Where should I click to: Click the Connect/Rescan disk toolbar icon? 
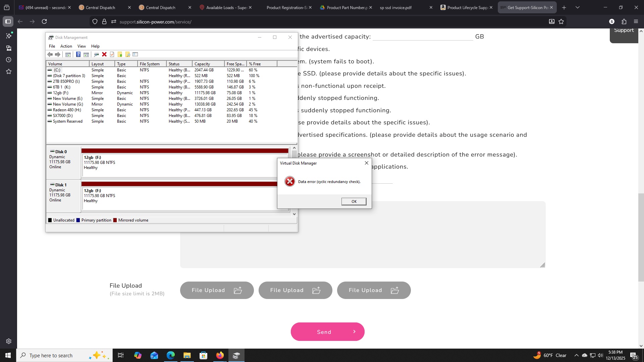coord(96,54)
